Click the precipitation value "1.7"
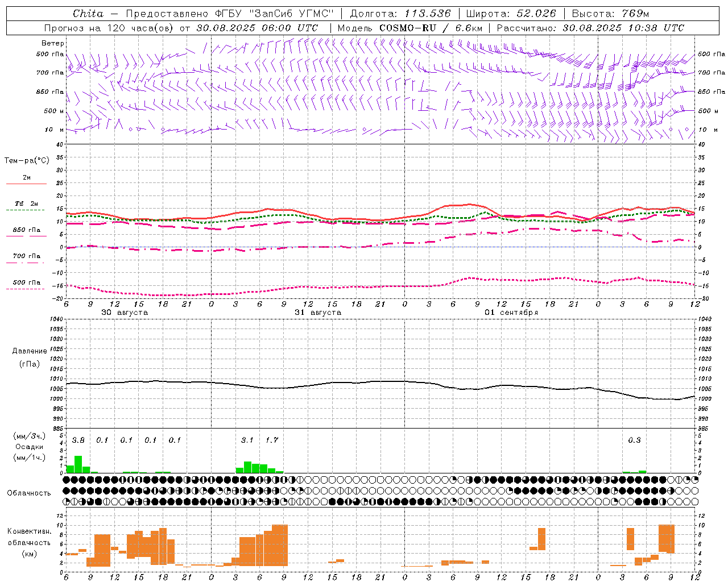The width and height of the screenshot is (728, 582). [272, 440]
